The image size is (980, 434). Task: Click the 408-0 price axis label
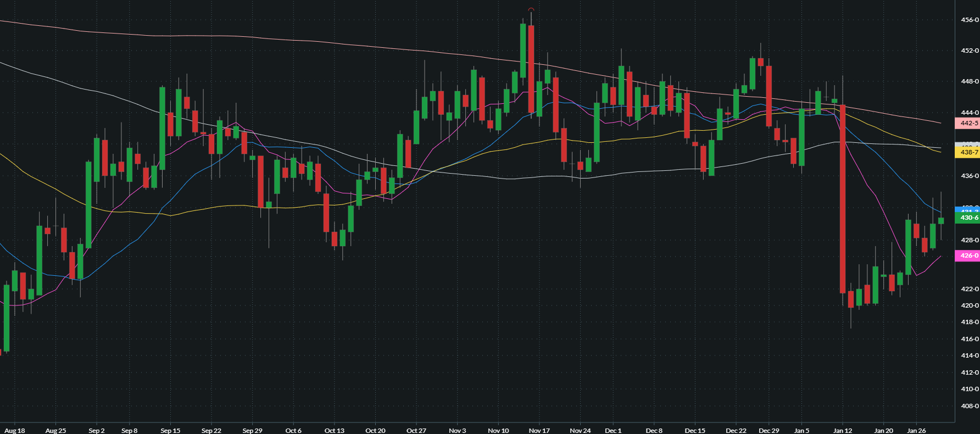969,406
